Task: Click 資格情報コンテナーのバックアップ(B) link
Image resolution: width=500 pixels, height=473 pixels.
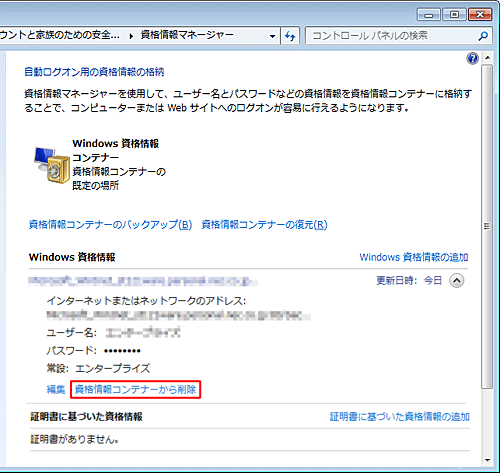Action: 110,225
